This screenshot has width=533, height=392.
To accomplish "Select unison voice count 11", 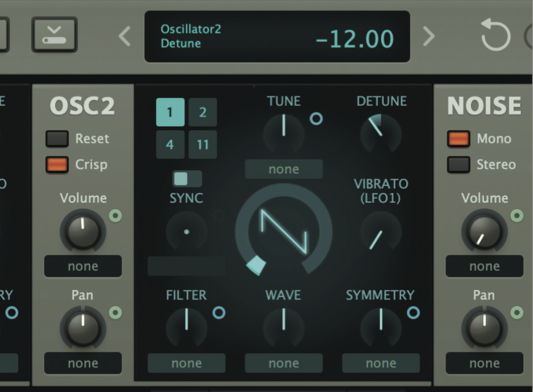I will coord(203,144).
